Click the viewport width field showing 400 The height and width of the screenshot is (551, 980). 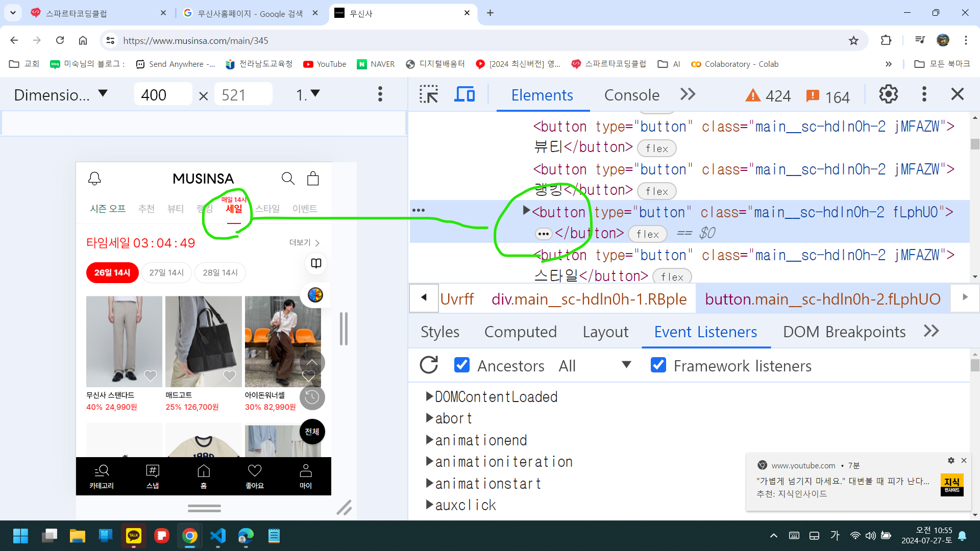click(162, 95)
